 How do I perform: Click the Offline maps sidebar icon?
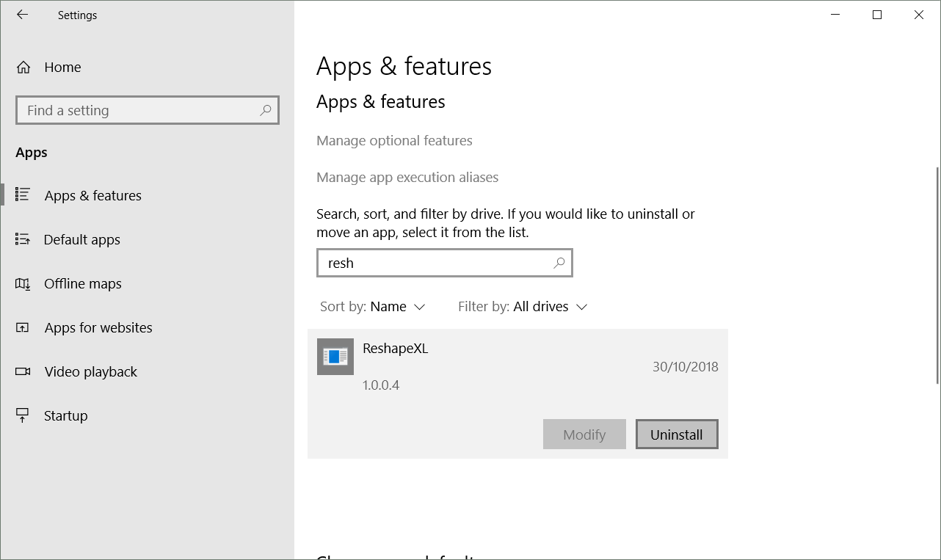(23, 283)
